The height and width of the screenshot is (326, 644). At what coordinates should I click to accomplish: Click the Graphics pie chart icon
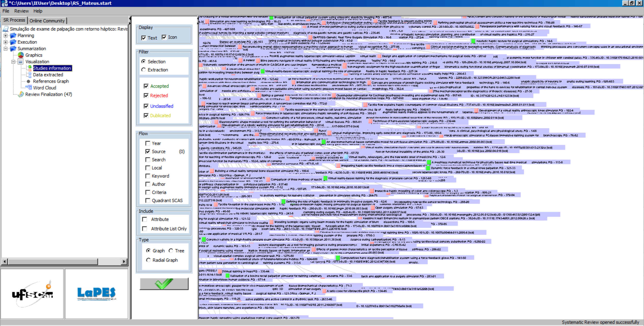(x=21, y=55)
